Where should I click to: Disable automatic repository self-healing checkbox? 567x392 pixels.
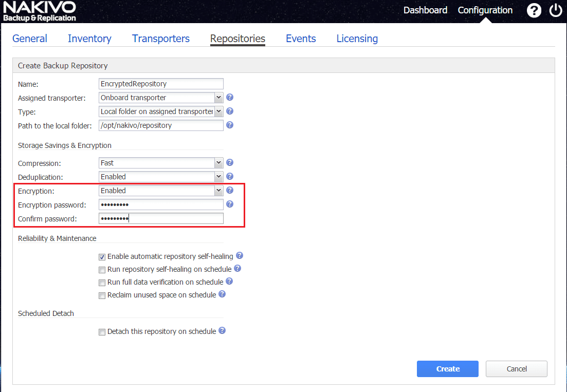pyautogui.click(x=102, y=256)
